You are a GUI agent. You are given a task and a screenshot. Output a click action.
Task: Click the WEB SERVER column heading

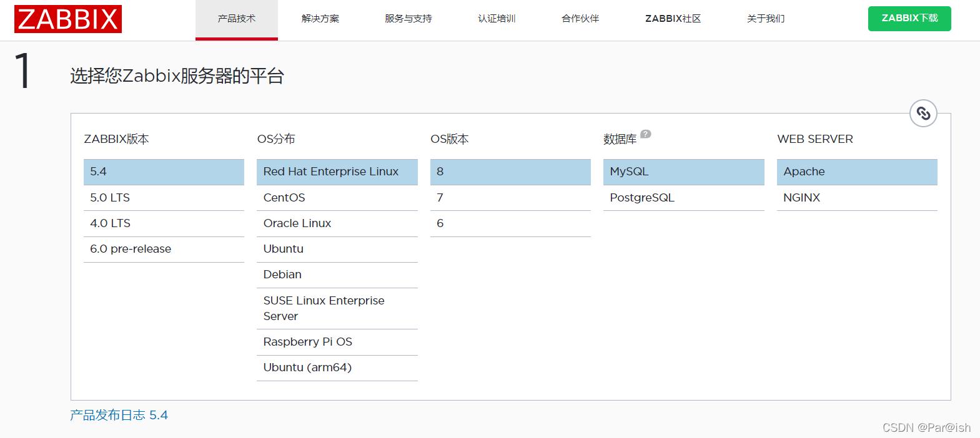(815, 139)
